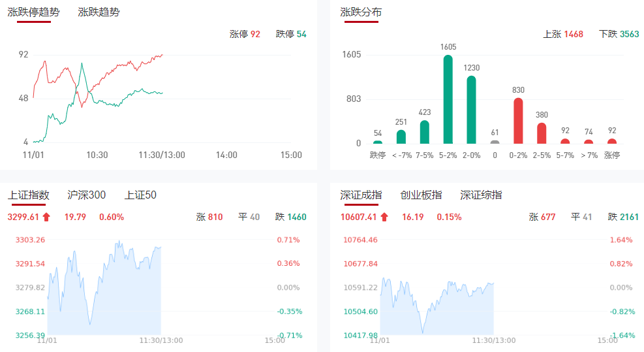Select the 上证指数 tab
This screenshot has height=352, width=644.
coord(29,195)
